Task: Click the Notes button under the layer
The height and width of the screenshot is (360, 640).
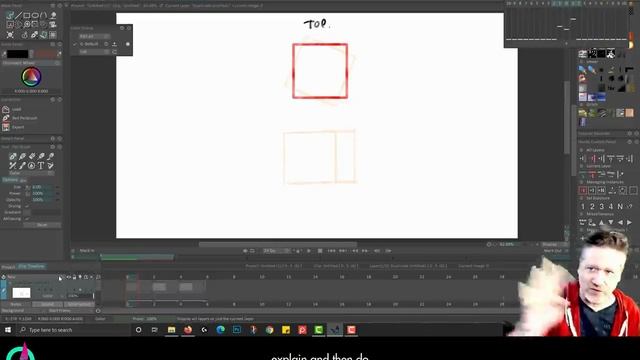Action: click(16, 304)
